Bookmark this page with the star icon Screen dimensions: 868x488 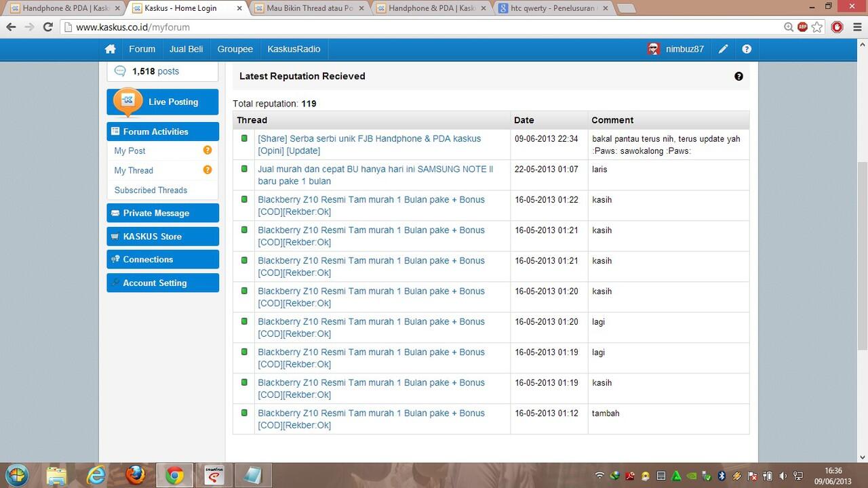pyautogui.click(x=817, y=27)
